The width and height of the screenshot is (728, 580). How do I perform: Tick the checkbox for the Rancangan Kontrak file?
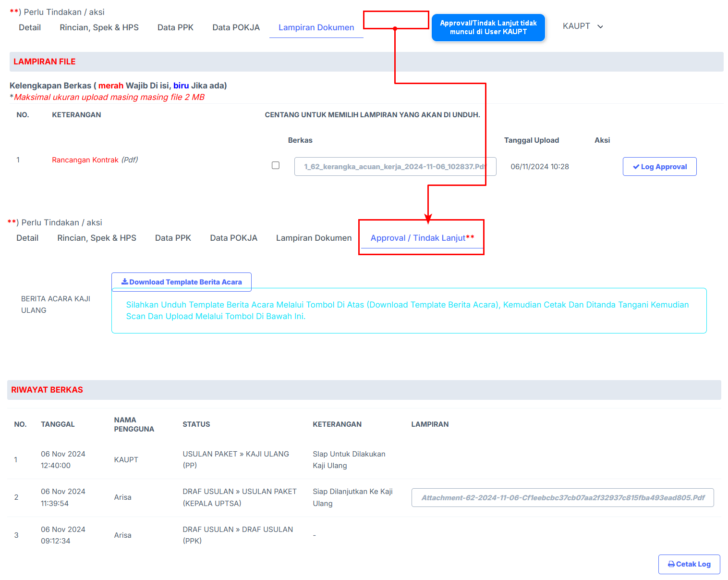pyautogui.click(x=276, y=165)
